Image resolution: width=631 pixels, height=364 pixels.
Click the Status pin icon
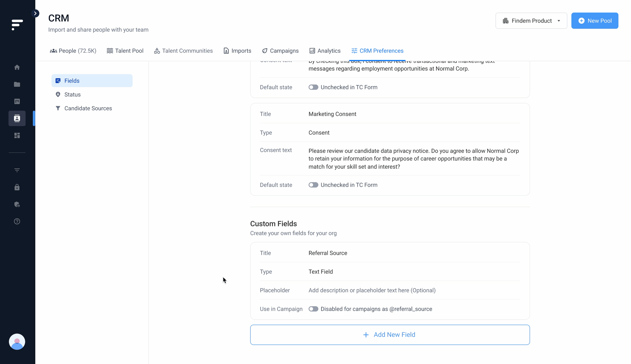click(58, 95)
